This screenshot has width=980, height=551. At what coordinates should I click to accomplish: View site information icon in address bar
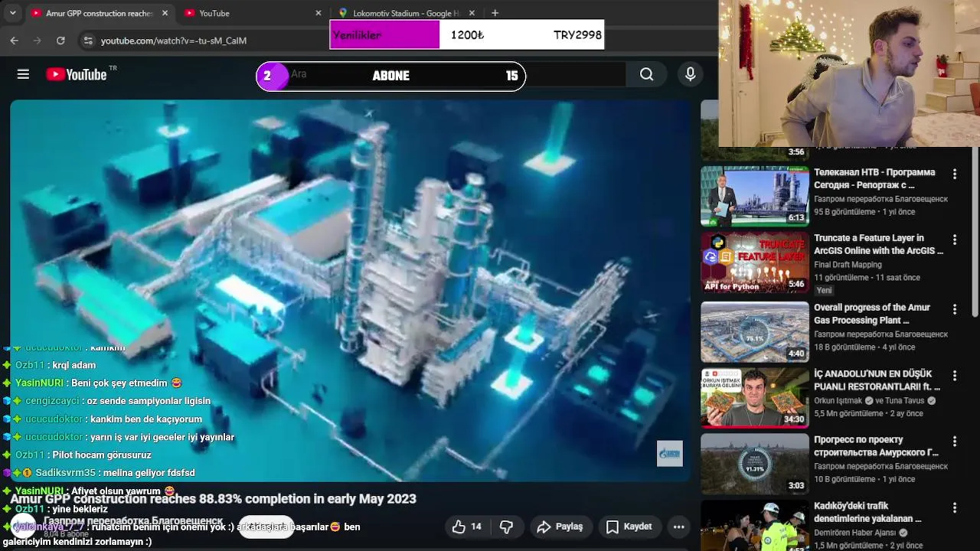click(x=88, y=41)
